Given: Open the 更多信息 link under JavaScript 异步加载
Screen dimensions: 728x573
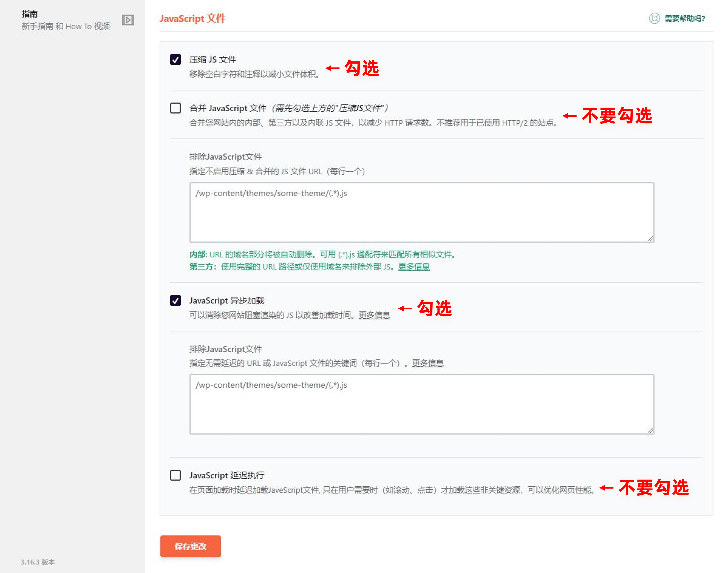Looking at the screenshot, I should (x=374, y=315).
